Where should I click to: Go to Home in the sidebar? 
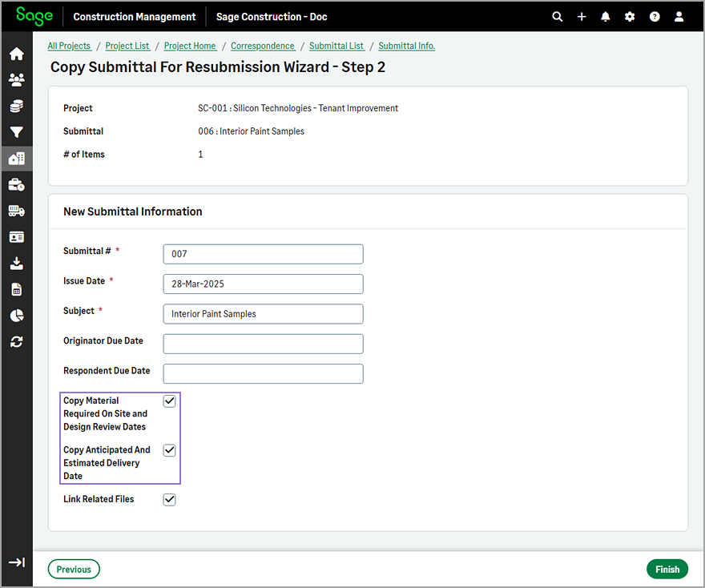pyautogui.click(x=17, y=54)
